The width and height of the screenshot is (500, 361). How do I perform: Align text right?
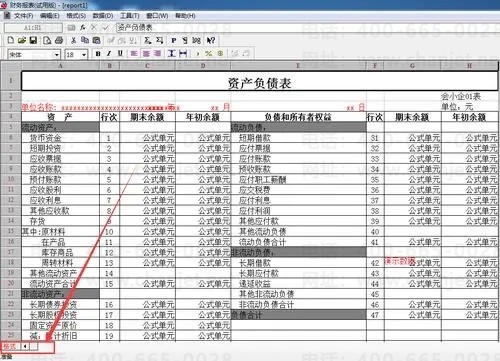tap(157, 53)
